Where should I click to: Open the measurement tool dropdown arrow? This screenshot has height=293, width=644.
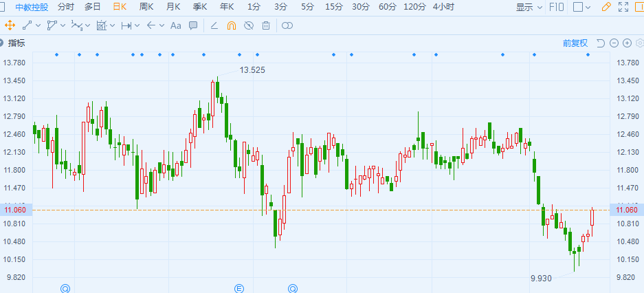click(x=113, y=26)
